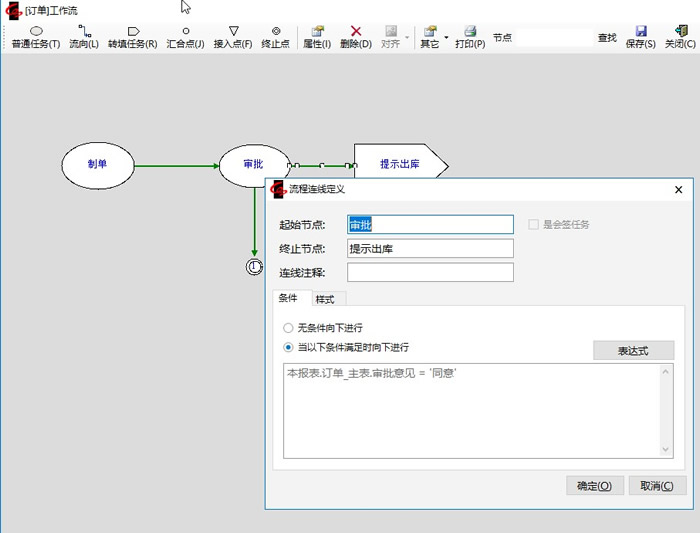Image resolution: width=700 pixels, height=533 pixels.
Task: Switch to the 样式 tab
Action: [325, 299]
